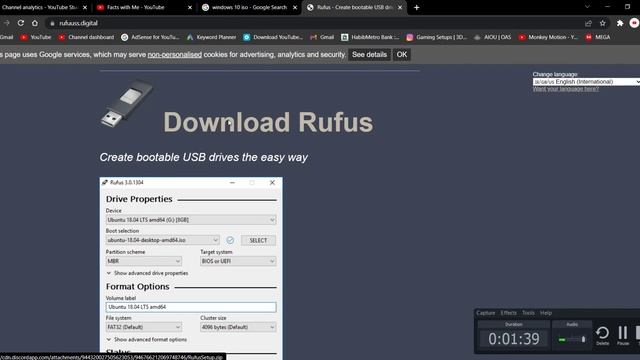Screen dimensions: 640x360
Task: Open the Keyword Planner bookmark
Action: click(211, 37)
